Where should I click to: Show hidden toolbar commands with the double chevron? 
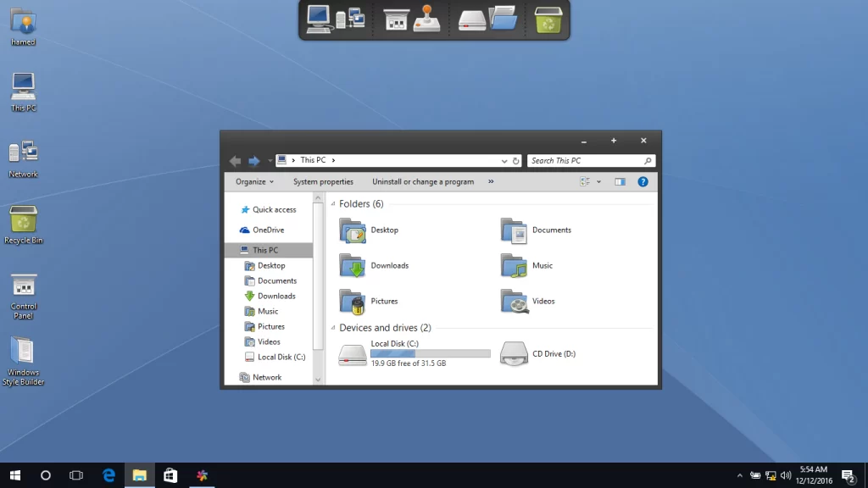point(491,181)
